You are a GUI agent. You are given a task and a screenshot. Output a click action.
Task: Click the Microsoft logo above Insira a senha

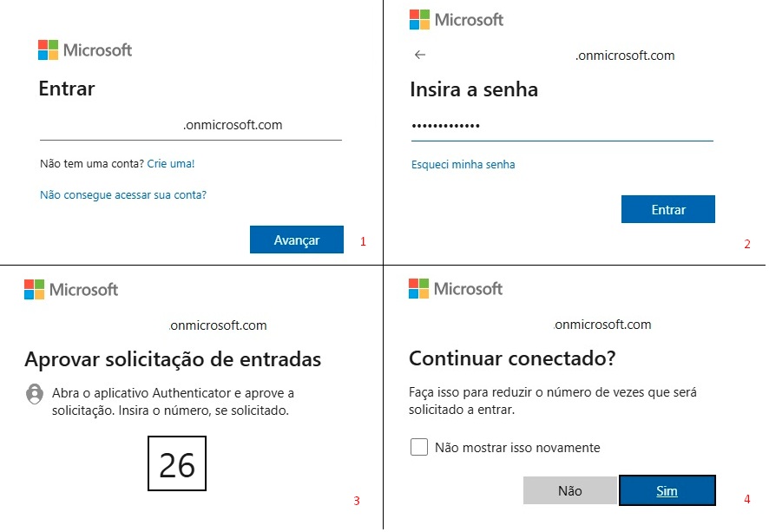pyautogui.click(x=456, y=20)
